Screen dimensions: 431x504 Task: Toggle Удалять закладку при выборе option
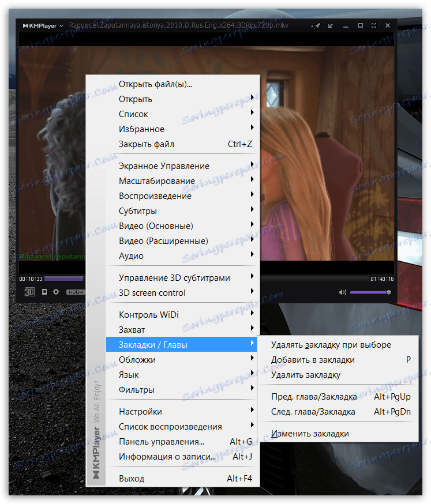(338, 345)
